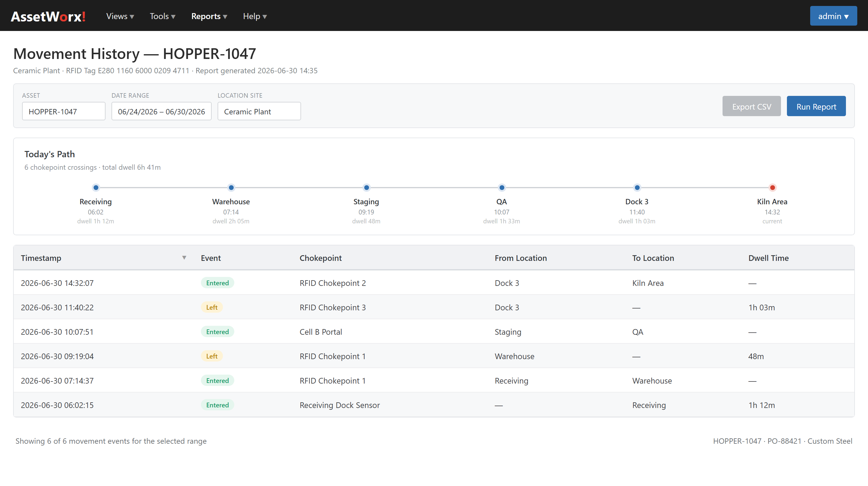
Task: Toggle the Timestamp sort arrow
Action: (184, 258)
